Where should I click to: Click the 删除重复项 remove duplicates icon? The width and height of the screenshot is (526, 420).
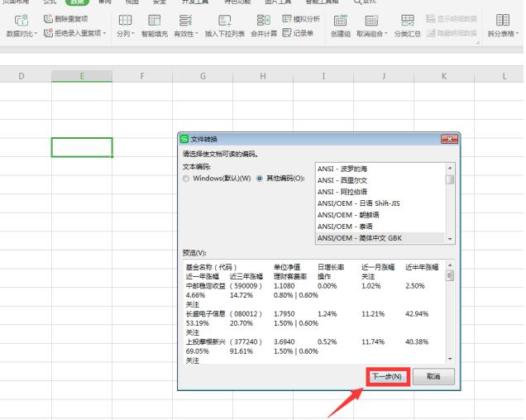(48, 19)
